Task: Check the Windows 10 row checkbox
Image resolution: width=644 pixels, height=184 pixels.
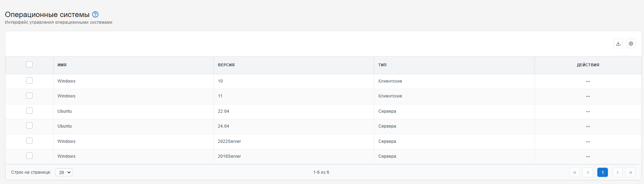Action: (29, 81)
